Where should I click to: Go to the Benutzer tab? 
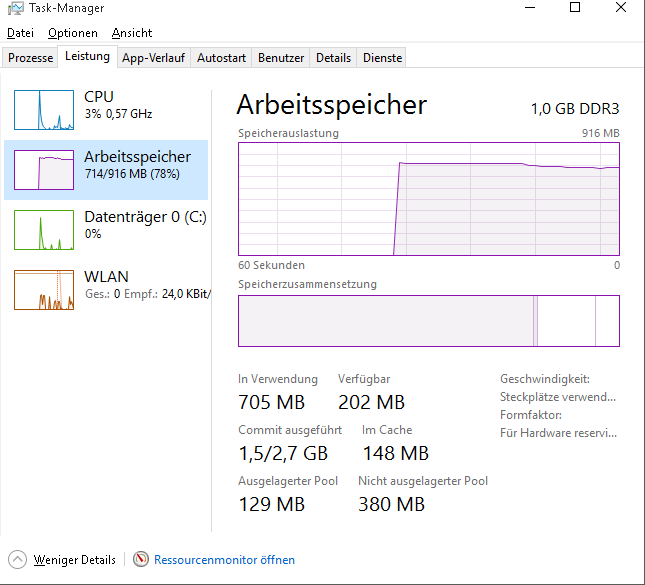(281, 58)
